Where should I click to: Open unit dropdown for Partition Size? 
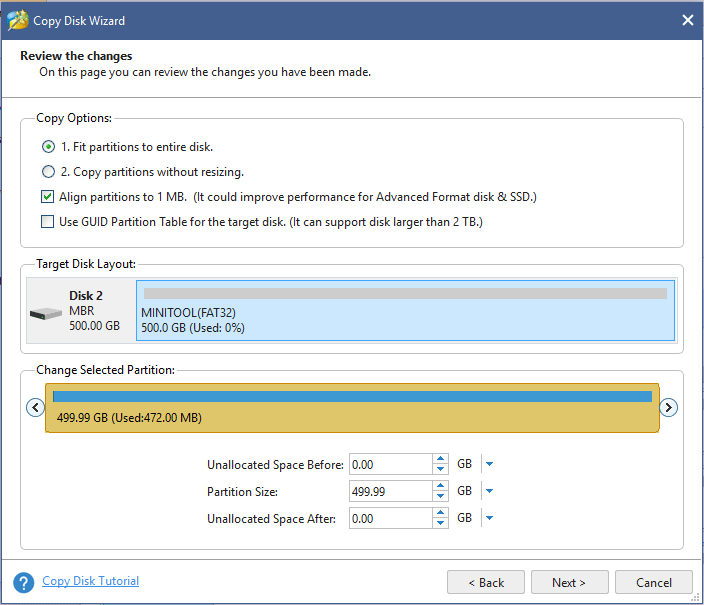(x=489, y=491)
